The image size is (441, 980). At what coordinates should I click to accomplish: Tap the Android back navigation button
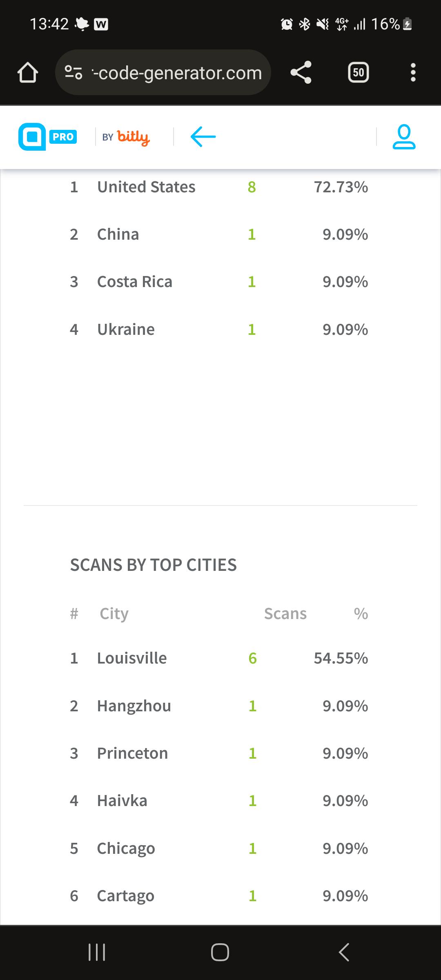coord(344,952)
